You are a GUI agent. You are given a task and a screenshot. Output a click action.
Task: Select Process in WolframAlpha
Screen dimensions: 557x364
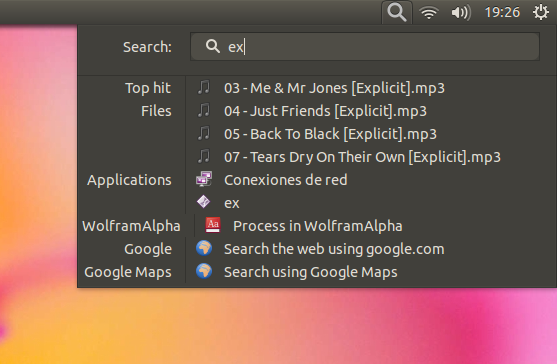tap(318, 226)
